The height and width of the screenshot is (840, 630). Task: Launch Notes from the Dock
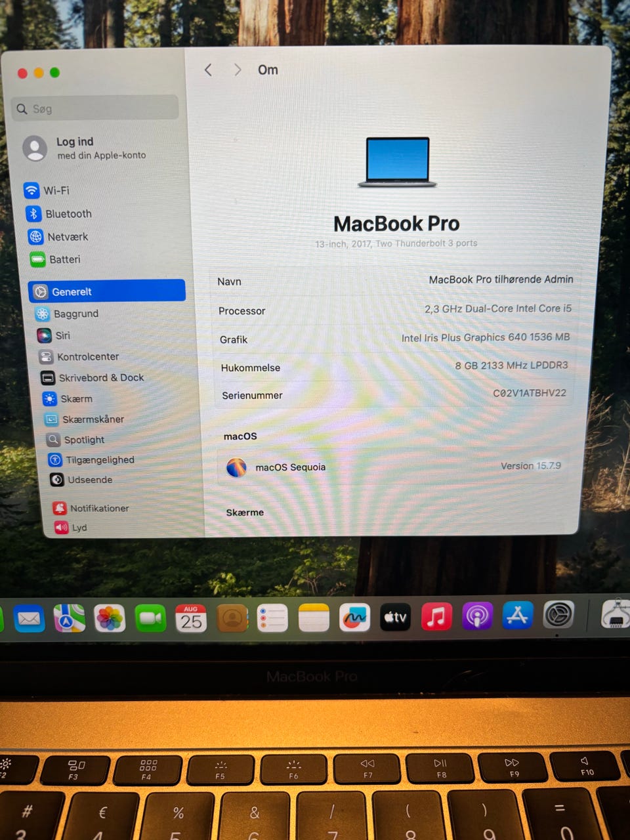click(x=314, y=618)
